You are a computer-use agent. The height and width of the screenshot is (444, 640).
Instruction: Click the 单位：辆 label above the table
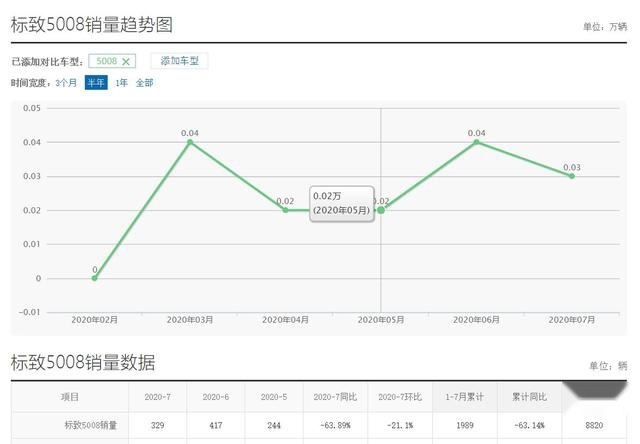coord(608,366)
